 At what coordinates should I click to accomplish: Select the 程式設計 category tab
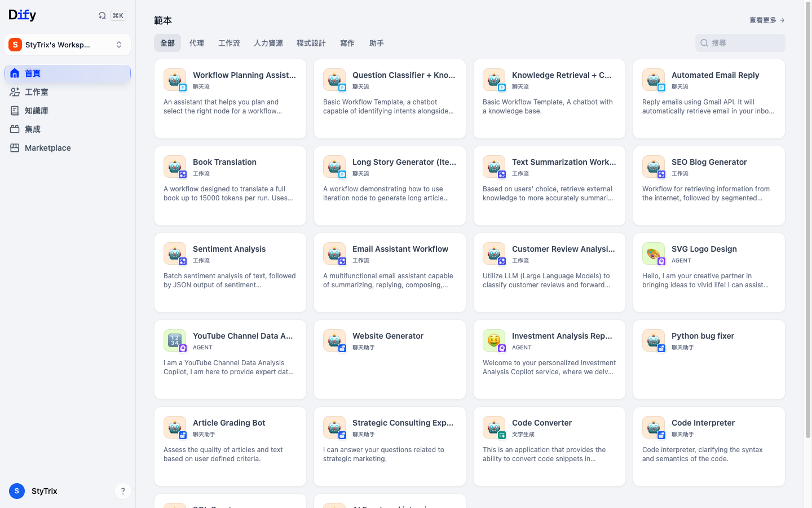(x=311, y=43)
